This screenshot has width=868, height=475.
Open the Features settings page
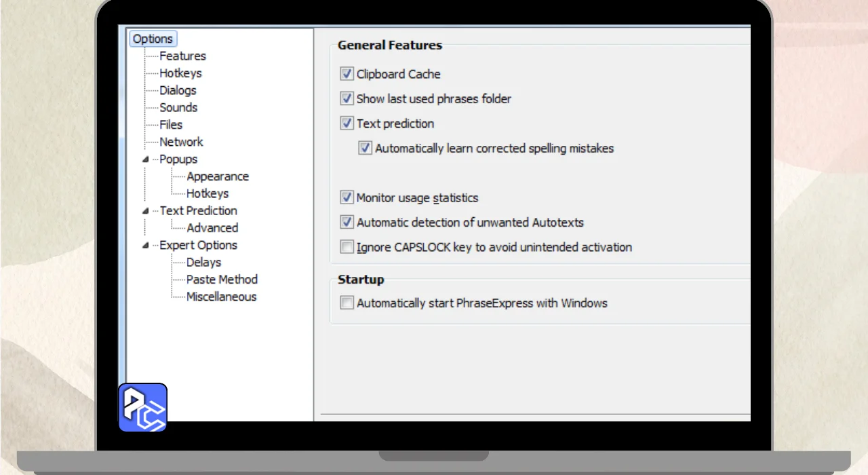pos(182,56)
